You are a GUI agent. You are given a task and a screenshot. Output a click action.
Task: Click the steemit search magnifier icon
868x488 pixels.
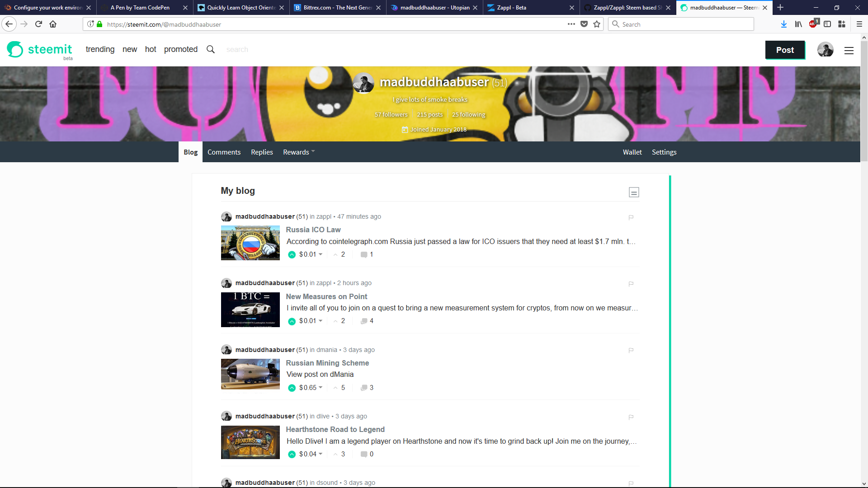(210, 49)
